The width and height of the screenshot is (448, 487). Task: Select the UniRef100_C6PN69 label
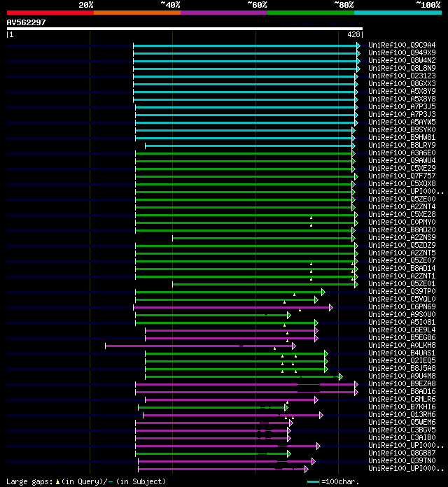(402, 306)
